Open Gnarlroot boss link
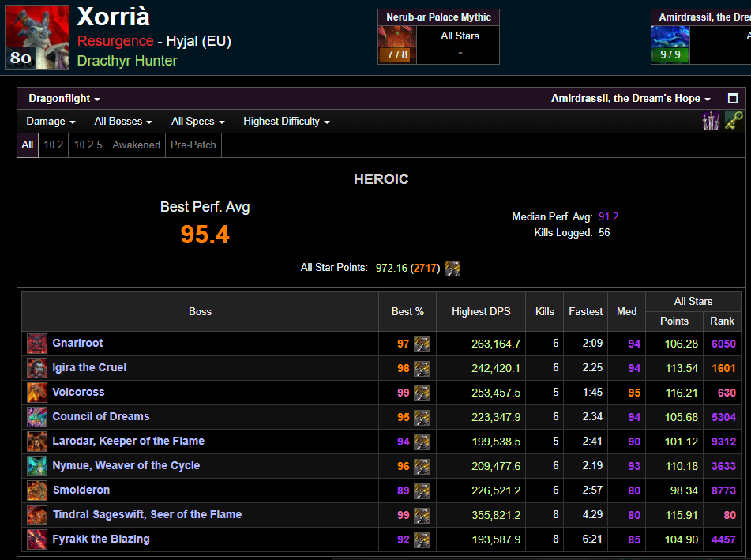The width and height of the screenshot is (751, 560). tap(77, 343)
